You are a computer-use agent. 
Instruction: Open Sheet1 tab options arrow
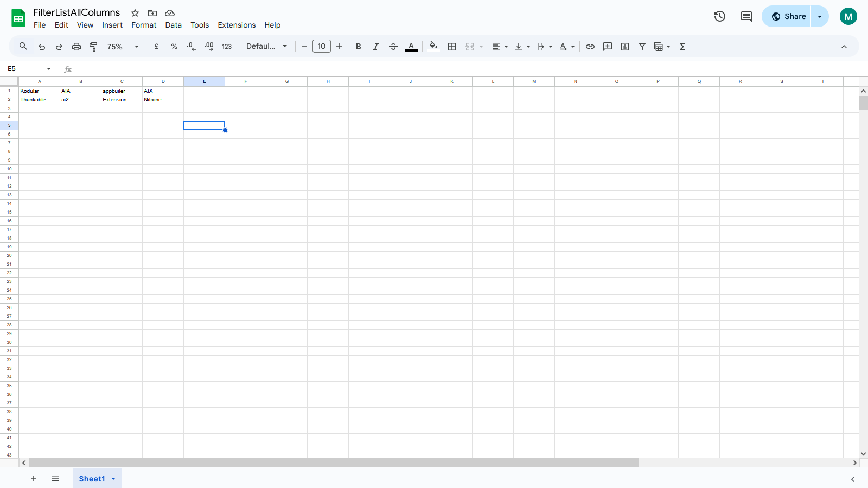click(x=113, y=479)
